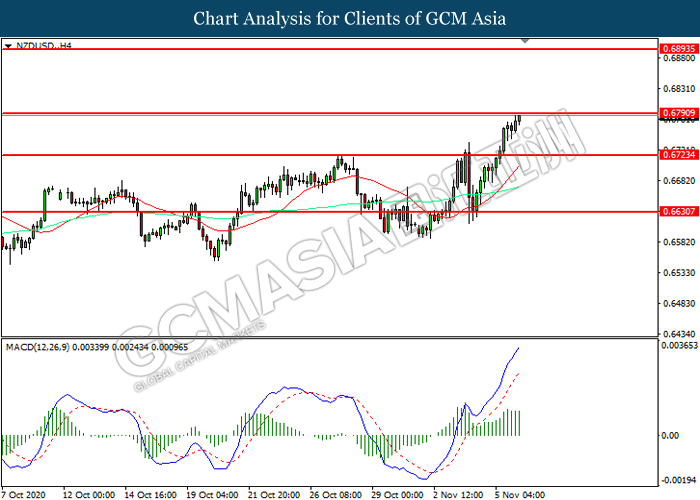Click the 0.65820 price axis value

(x=679, y=242)
